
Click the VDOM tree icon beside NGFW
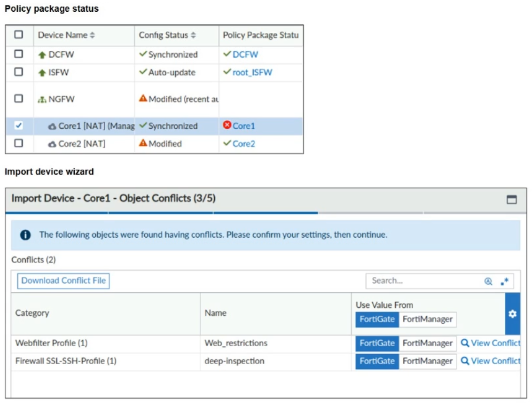[42, 99]
